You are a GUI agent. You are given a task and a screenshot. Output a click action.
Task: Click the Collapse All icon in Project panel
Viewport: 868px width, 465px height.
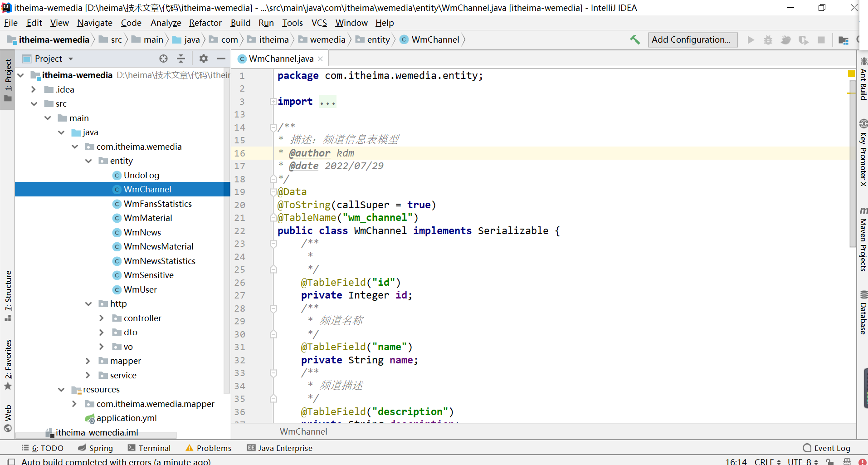point(181,59)
